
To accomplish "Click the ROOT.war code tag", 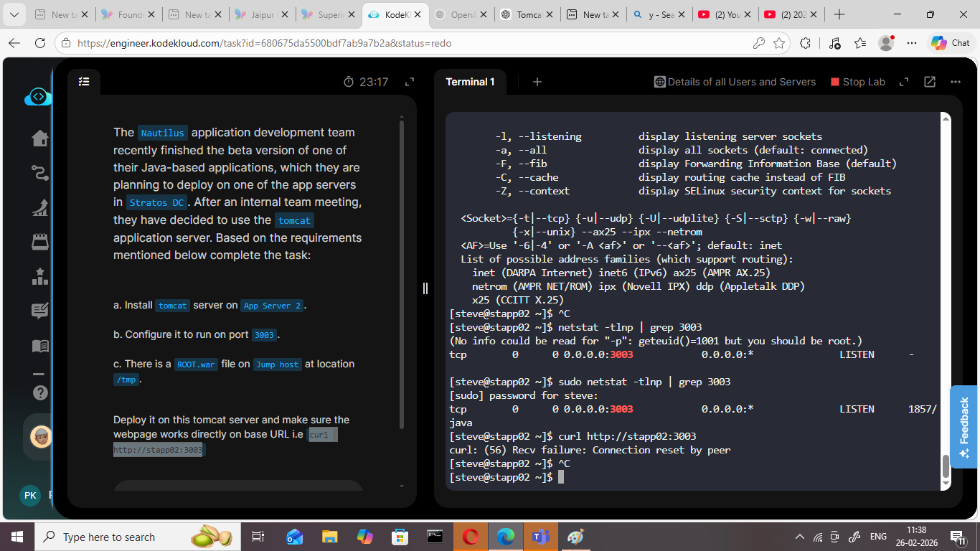I will click(197, 364).
